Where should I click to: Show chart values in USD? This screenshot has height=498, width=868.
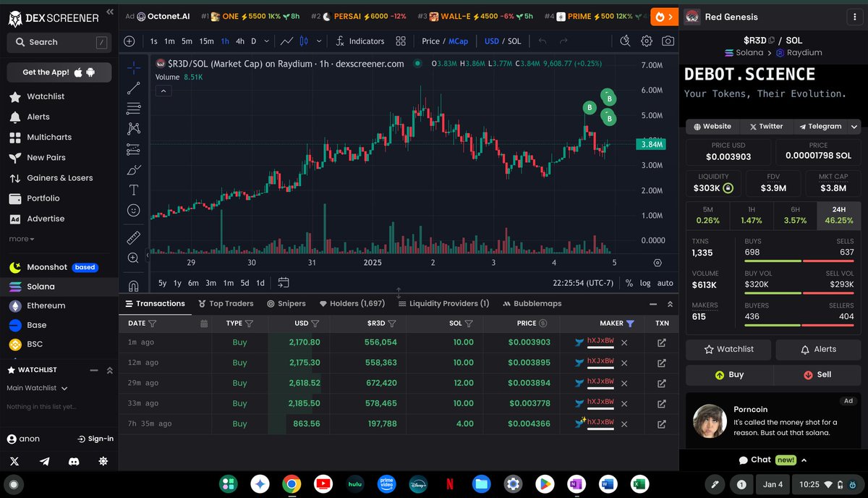[x=492, y=41]
